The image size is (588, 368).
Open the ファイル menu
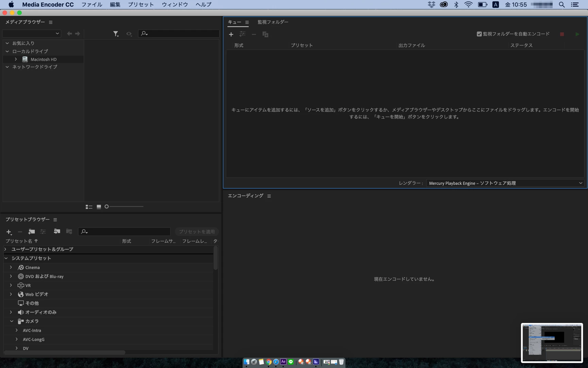[92, 4]
